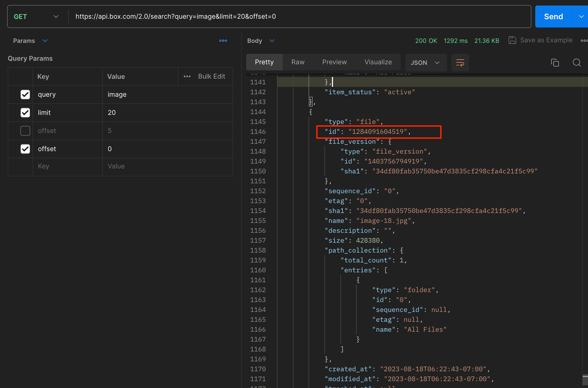
Task: Open column options dots next to Bulk Edit
Action: [x=187, y=76]
